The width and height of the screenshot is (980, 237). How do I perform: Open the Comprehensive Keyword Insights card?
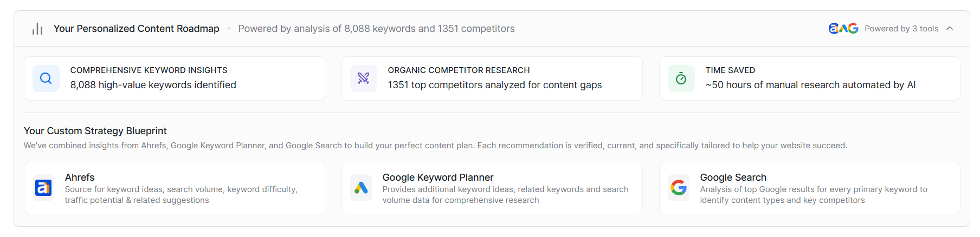point(175,78)
